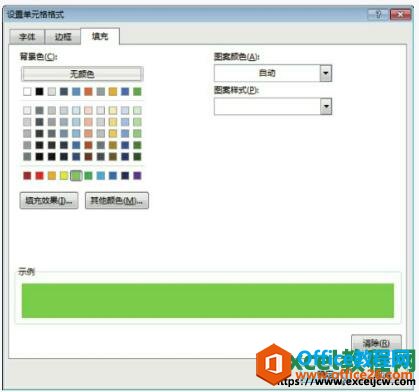419x392 pixels.
Task: Choose the darker green standard colors swatch
Action: [x=88, y=175]
